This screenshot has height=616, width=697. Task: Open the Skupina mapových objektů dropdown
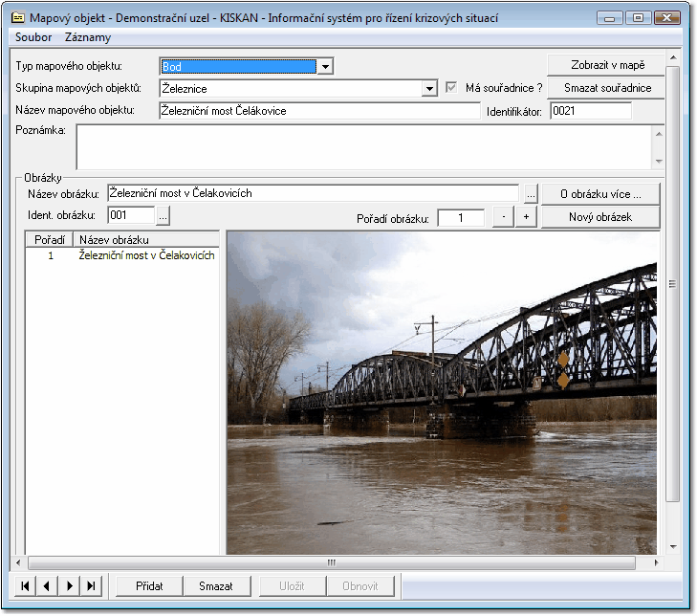coord(430,89)
